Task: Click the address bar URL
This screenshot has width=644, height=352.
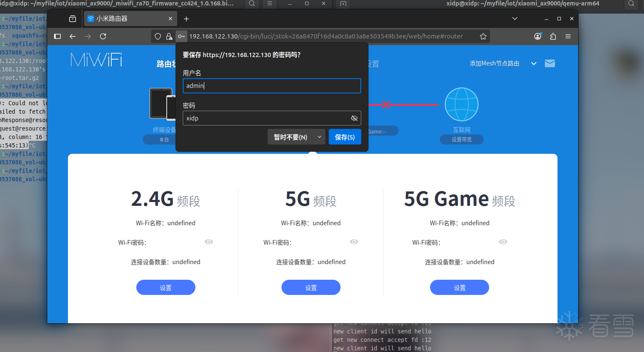Action: pos(326,36)
